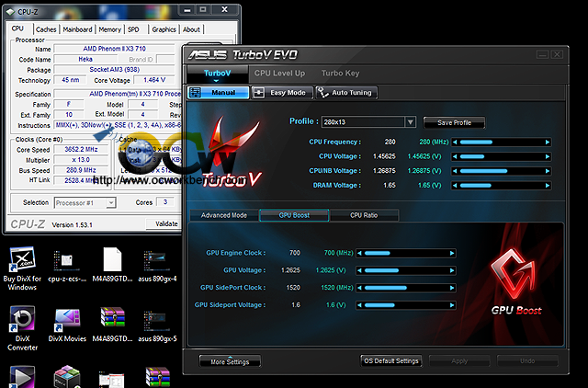Decrease CPU Voltage with left arrow
Screen dimensions: 588x388
[x=456, y=156]
